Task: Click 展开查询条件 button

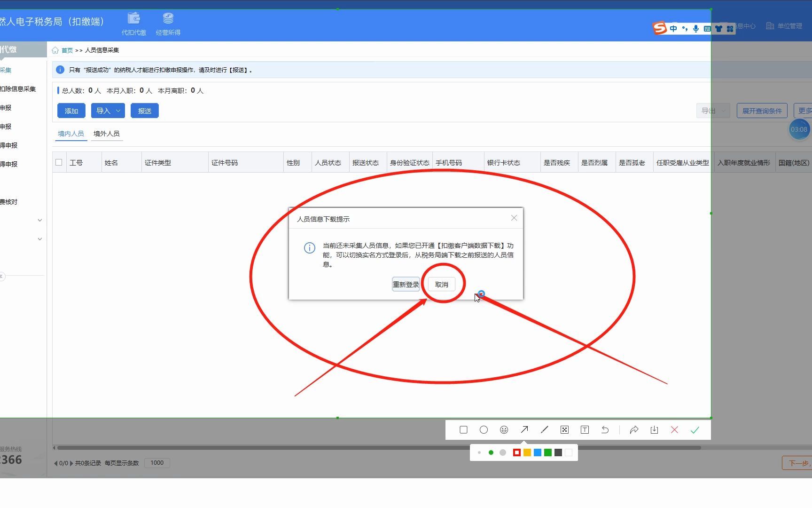Action: click(762, 111)
